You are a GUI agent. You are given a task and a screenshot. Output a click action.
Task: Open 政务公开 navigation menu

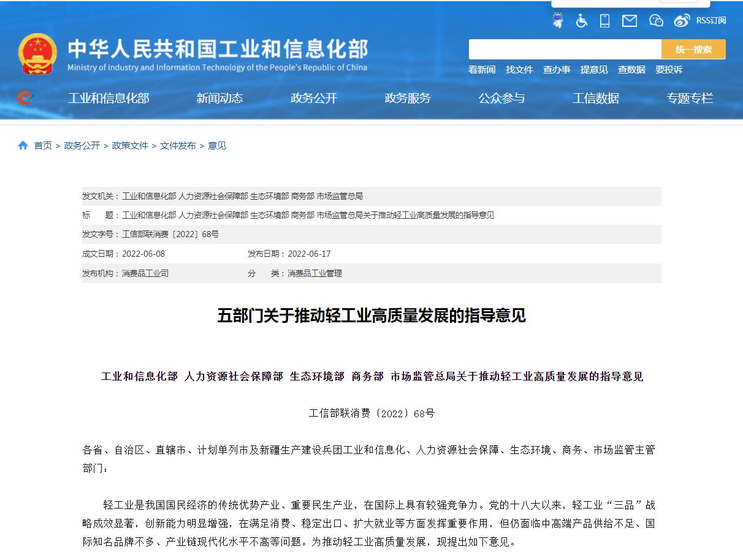click(314, 98)
